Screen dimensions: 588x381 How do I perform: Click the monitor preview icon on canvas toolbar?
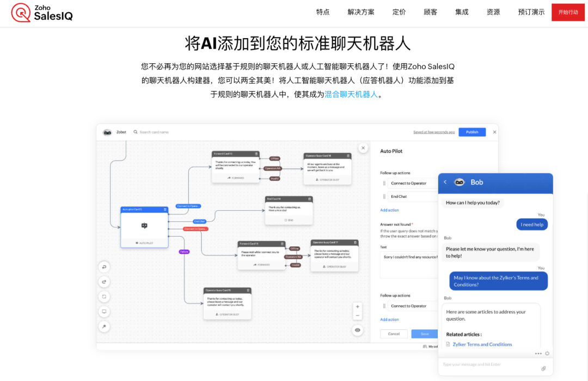(104, 312)
